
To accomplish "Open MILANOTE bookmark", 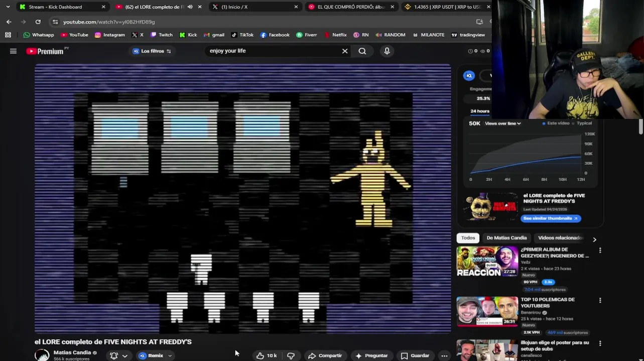I will tap(428, 35).
